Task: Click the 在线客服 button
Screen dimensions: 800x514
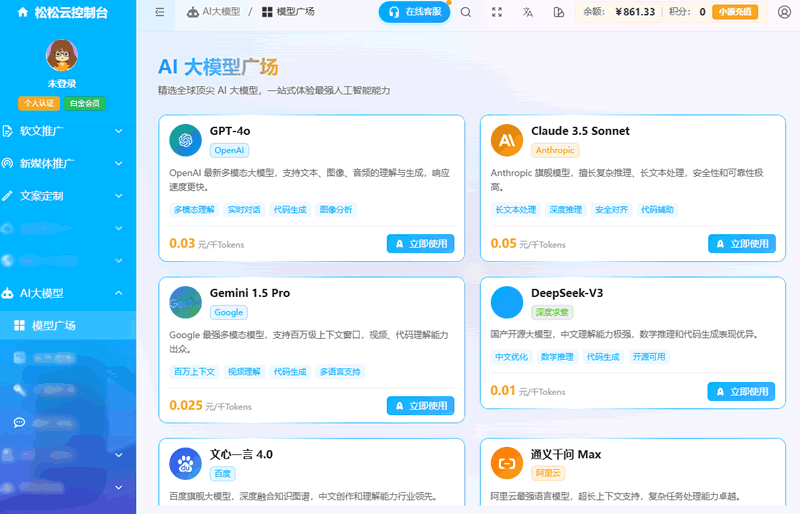Action: pos(414,12)
